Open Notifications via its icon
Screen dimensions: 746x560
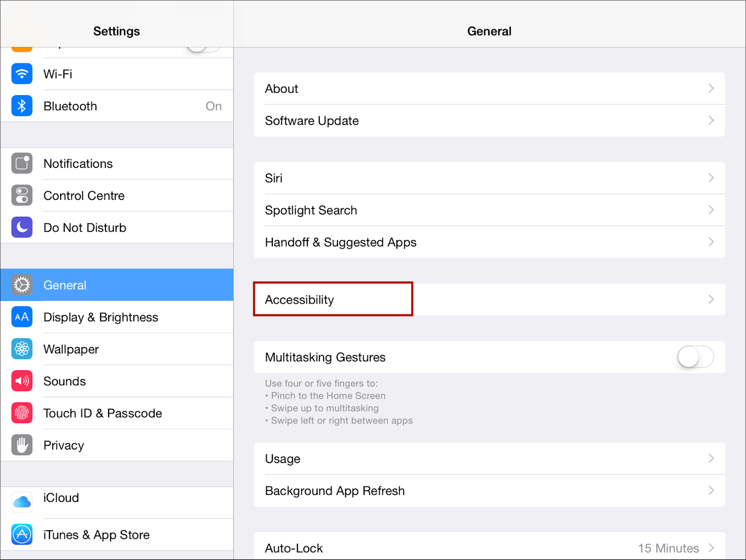[x=22, y=163]
